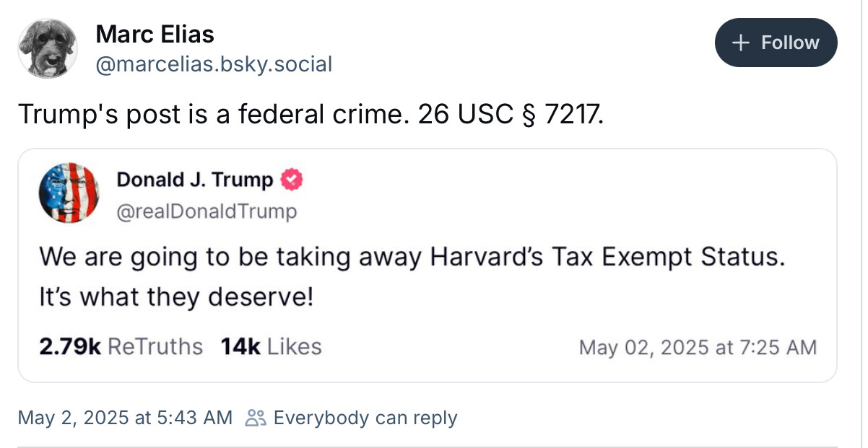The height and width of the screenshot is (448, 868).
Task: Click empty space between Likes count and embed timestamp
Action: (448, 348)
